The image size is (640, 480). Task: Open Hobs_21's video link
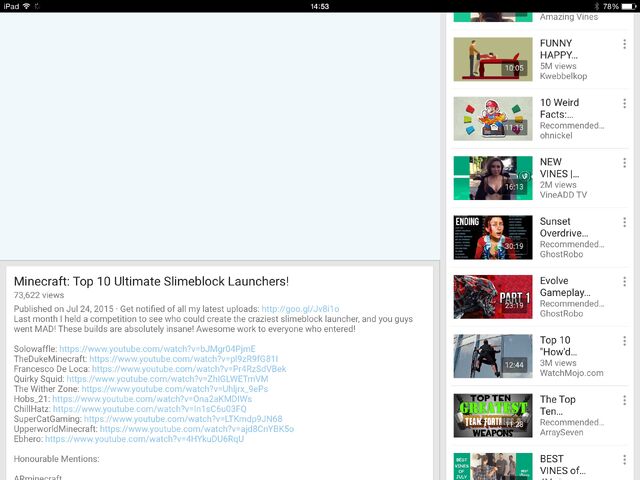point(152,399)
